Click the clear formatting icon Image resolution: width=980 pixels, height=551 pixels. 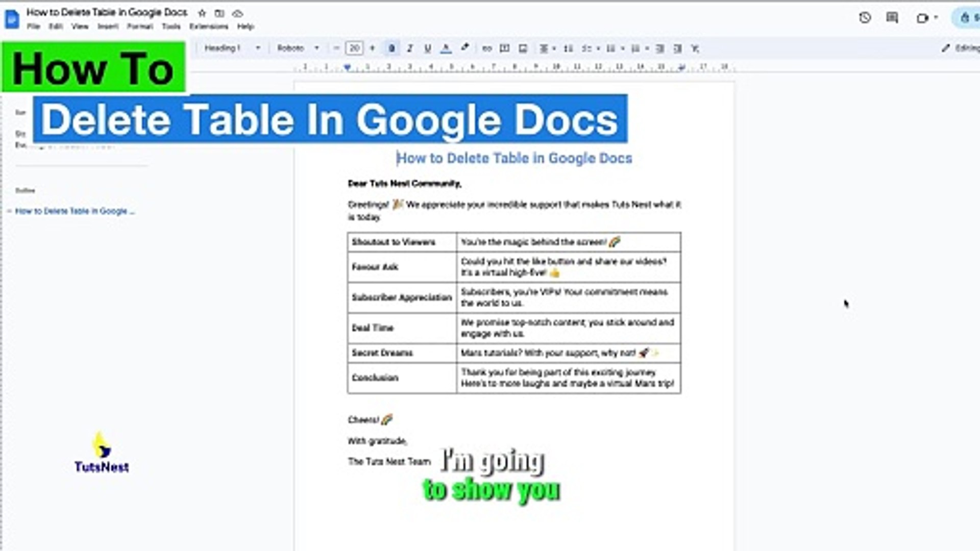[695, 48]
